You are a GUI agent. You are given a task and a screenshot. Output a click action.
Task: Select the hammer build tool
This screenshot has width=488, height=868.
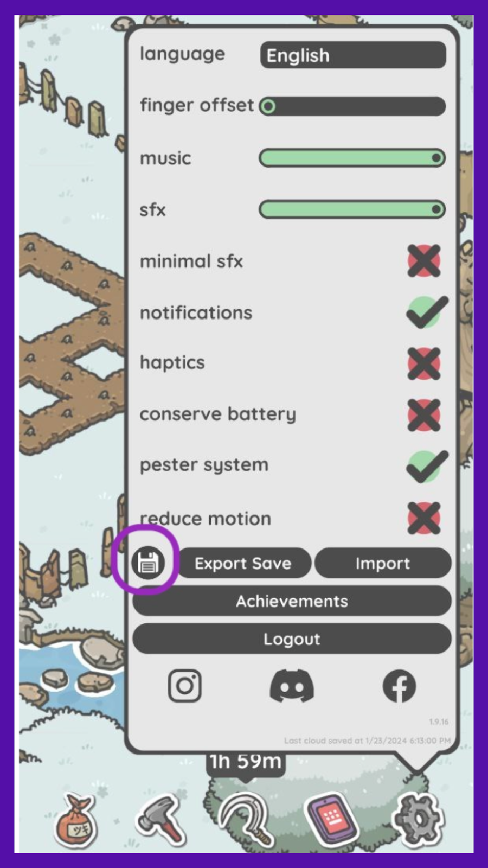click(x=160, y=818)
